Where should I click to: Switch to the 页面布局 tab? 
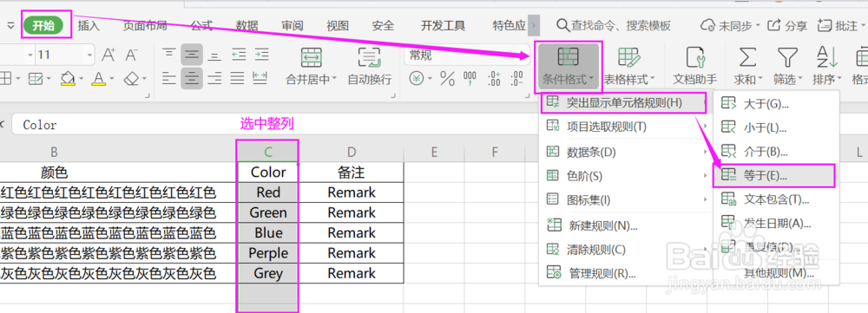[x=145, y=25]
